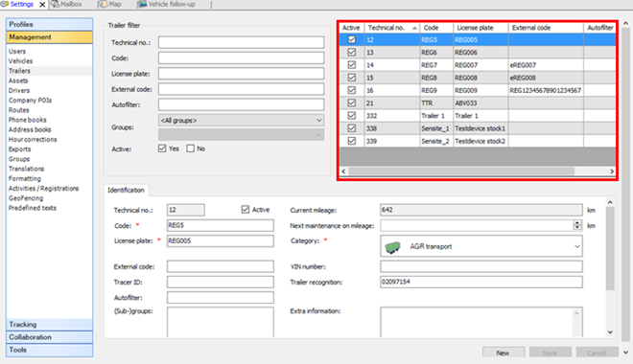The height and width of the screenshot is (364, 633).
Task: Open Address books entry
Action: pos(30,129)
